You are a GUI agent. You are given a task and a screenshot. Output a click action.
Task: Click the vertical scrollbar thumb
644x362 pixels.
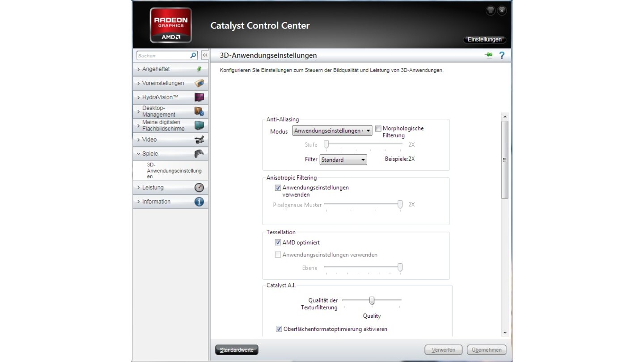point(505,160)
